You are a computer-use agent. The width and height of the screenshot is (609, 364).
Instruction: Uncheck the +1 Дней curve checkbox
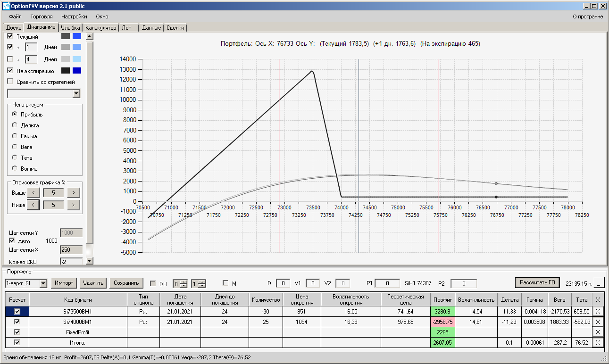coord(10,47)
